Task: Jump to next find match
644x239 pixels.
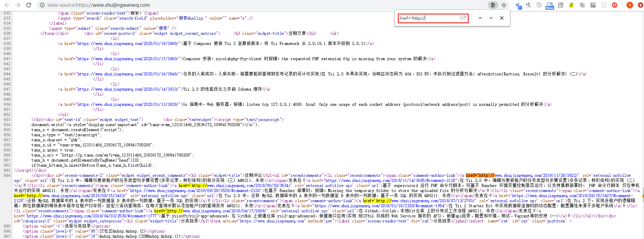Action: tap(491, 18)
